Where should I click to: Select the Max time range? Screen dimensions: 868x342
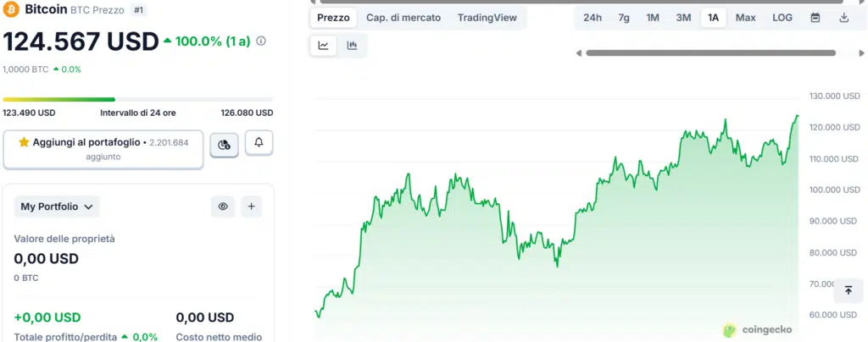[746, 18]
